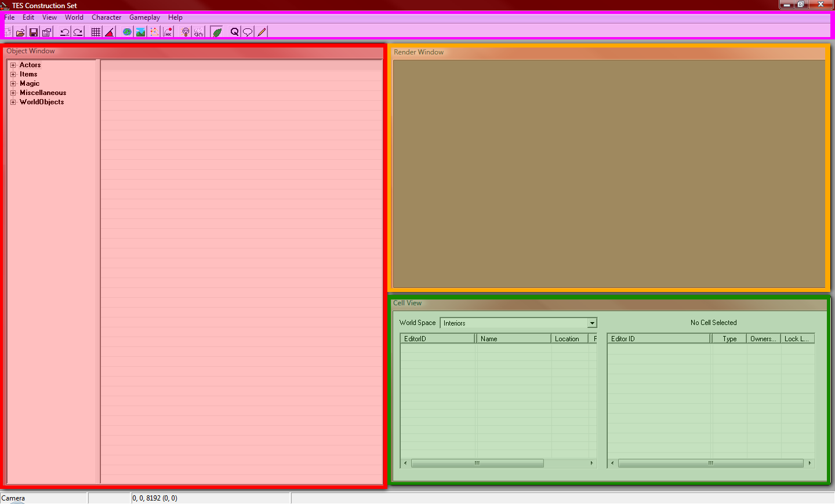Click the pencil edit icon
Screen dimensions: 835x504
click(262, 32)
